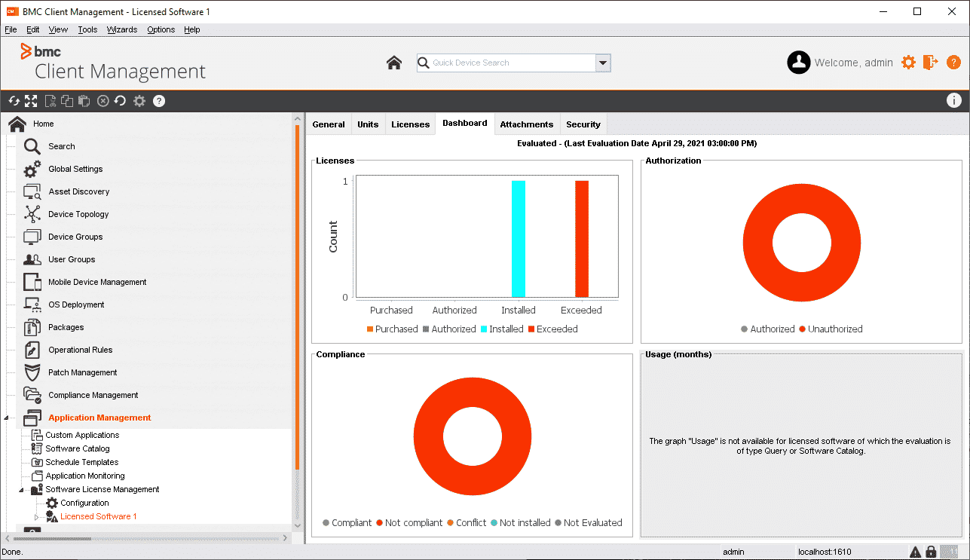Open the Edit menu
Viewport: 970px width, 560px height.
33,29
